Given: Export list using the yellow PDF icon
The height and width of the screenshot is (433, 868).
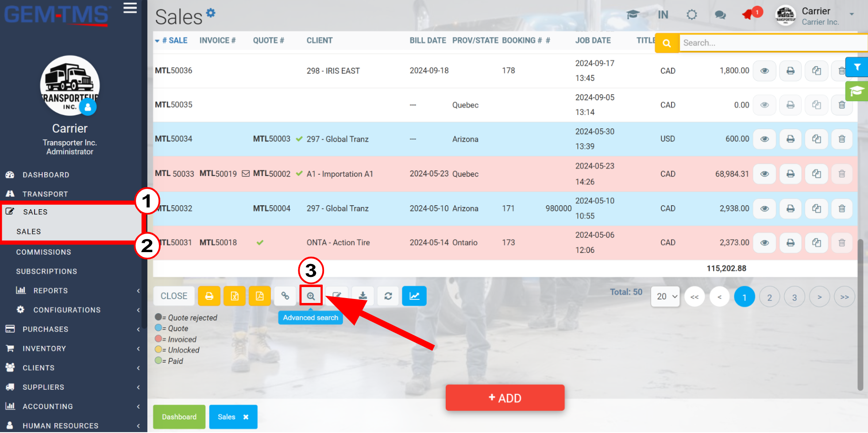Looking at the screenshot, I should pyautogui.click(x=260, y=296).
